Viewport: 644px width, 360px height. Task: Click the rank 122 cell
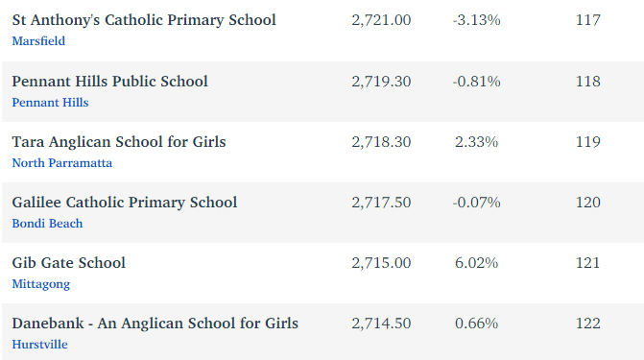588,324
